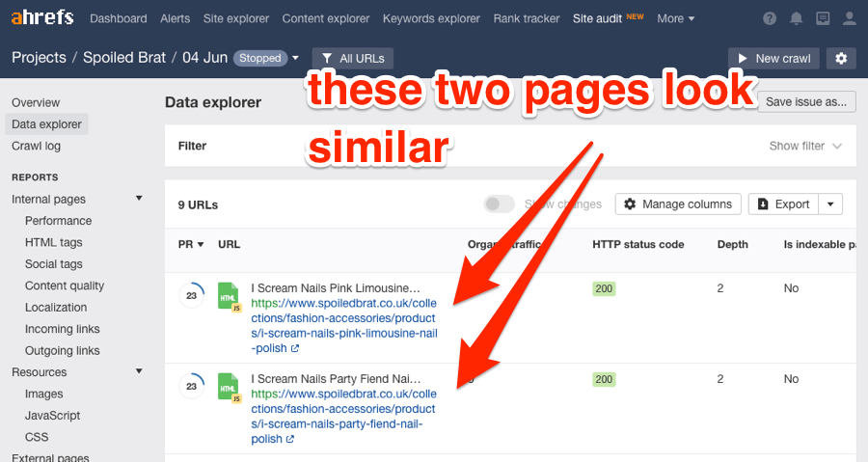Toggle the Show changes switch

(499, 204)
